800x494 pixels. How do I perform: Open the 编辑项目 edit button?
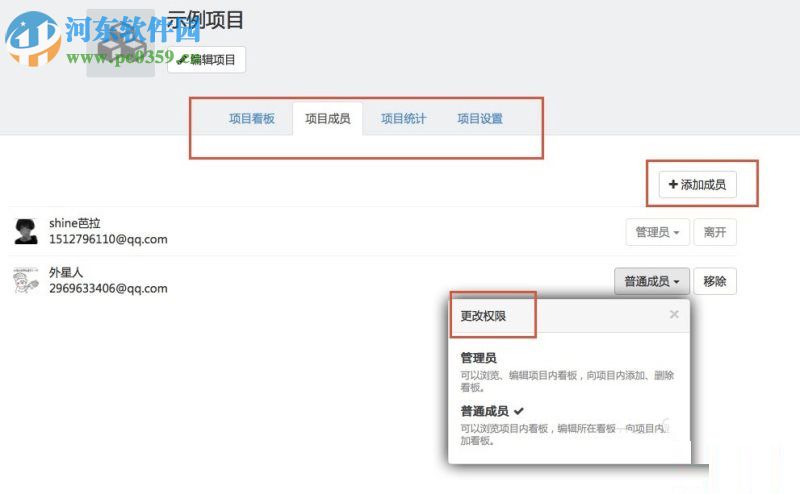click(x=207, y=60)
